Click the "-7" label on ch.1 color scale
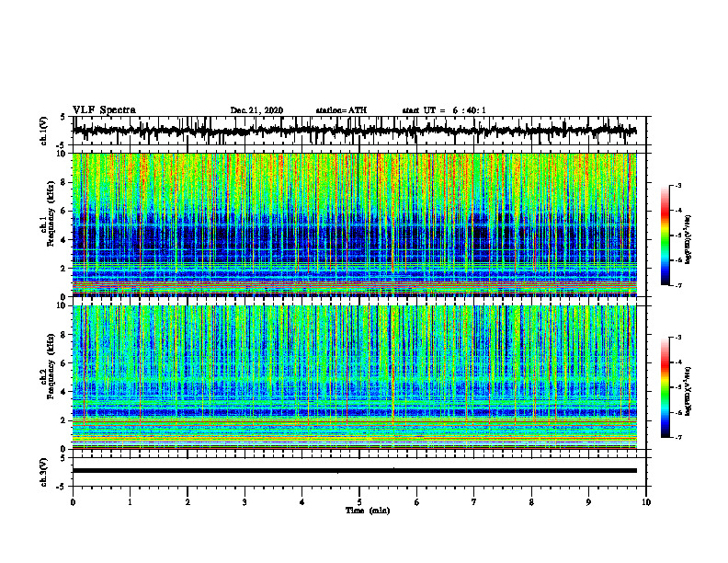This screenshot has height=563, width=728. [677, 285]
